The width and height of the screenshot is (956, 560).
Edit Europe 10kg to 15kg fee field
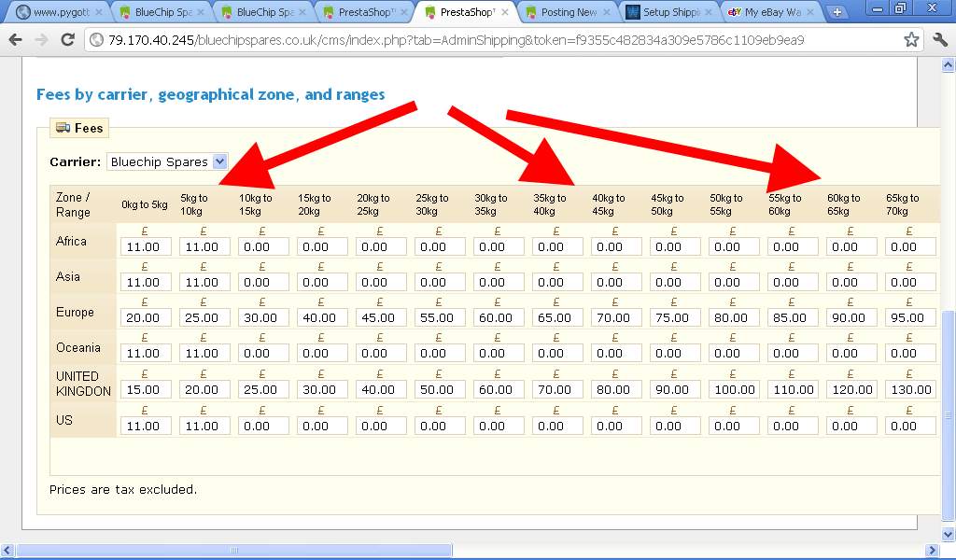(x=262, y=317)
